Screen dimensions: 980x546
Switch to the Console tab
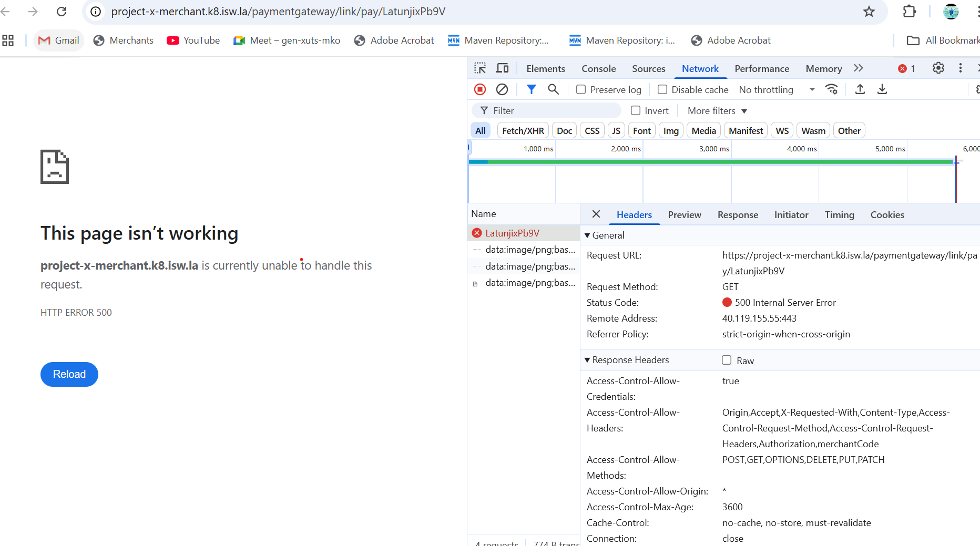[x=598, y=69]
